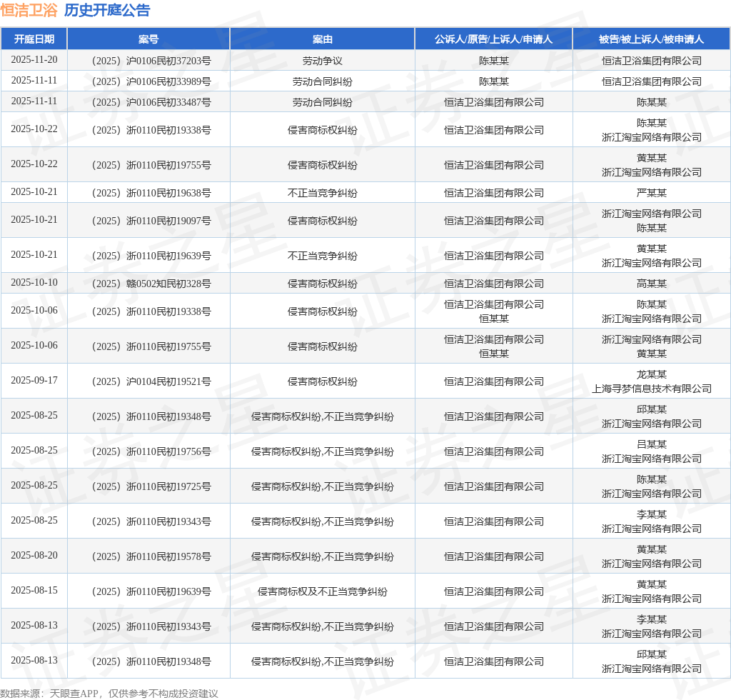The image size is (731, 700).
Task: Click the 公诉人/原告/上诉人/申请人 header
Action: (493, 39)
